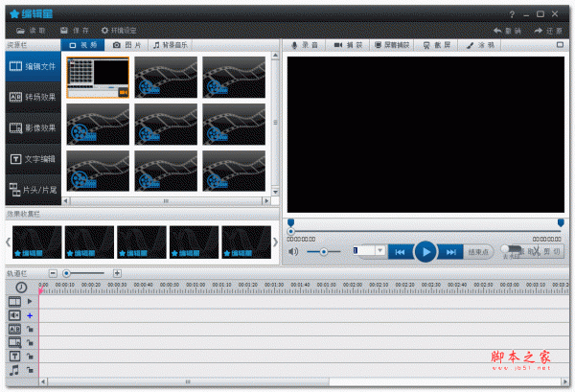Toggle the lock on the text track
This screenshot has height=392, width=575.
[31, 356]
